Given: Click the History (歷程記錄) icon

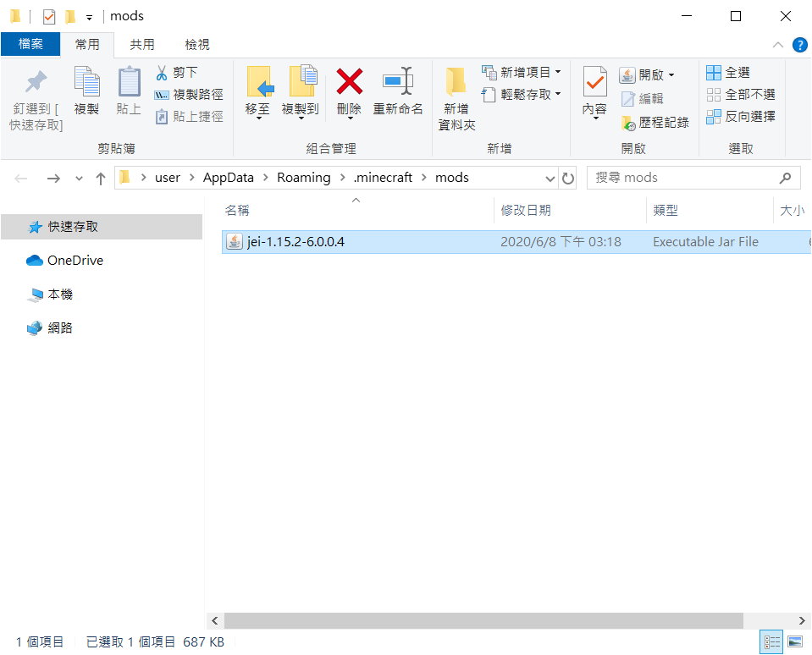Looking at the screenshot, I should point(628,123).
